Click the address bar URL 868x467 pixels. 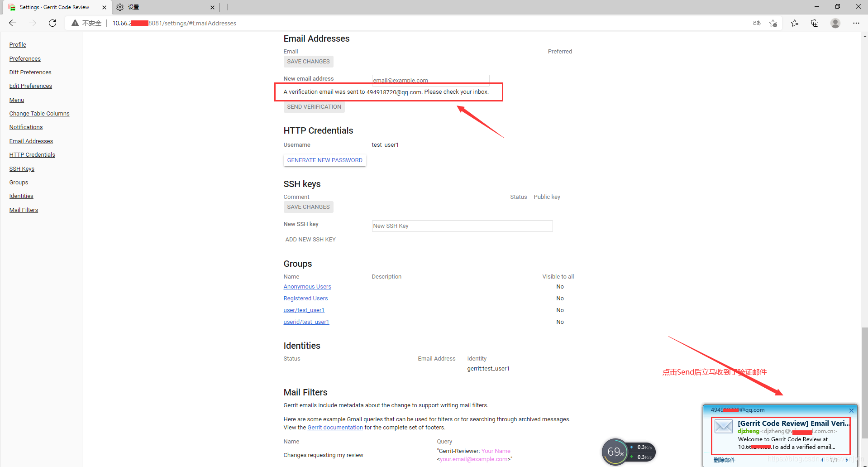tap(174, 23)
